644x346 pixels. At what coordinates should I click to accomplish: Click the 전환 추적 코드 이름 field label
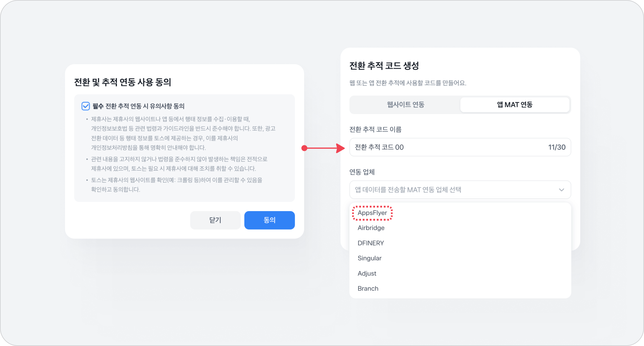[375, 129]
